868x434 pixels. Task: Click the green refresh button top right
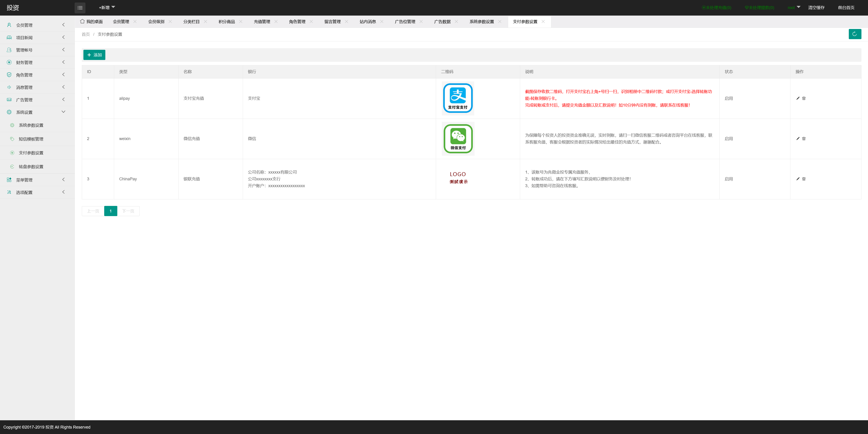[854, 34]
